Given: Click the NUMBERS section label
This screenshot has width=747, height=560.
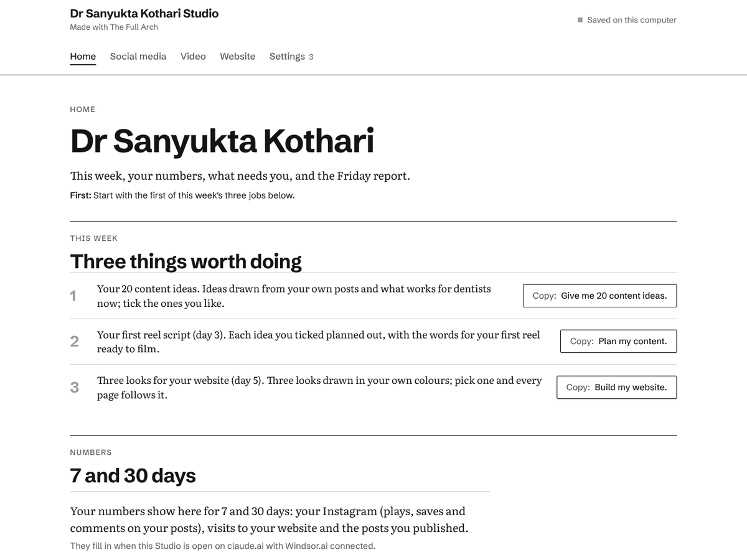Looking at the screenshot, I should coord(91,452).
